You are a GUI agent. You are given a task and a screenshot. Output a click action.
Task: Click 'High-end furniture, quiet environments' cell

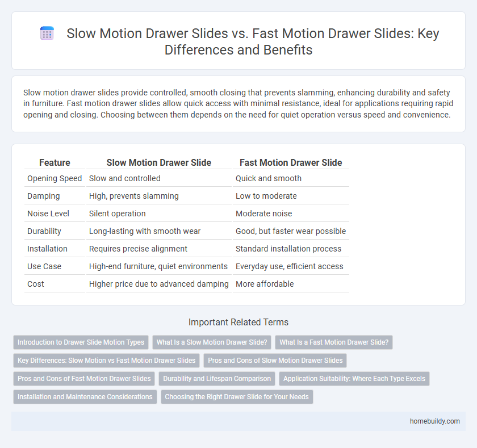click(159, 266)
